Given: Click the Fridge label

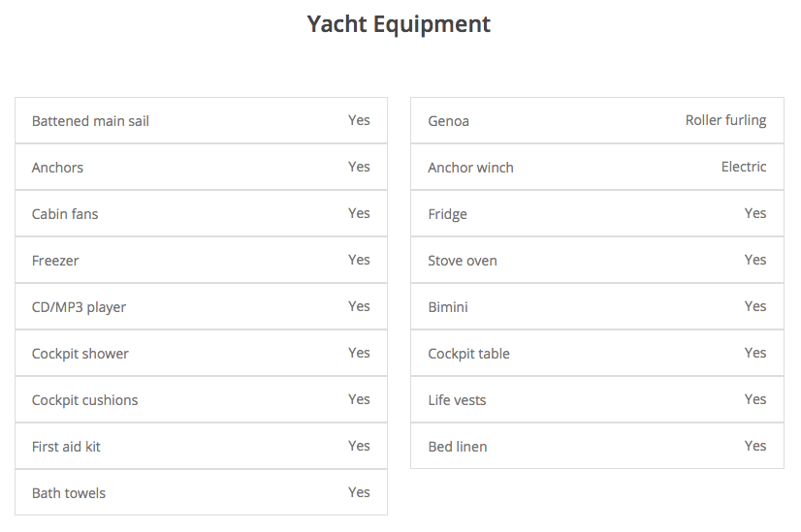Looking at the screenshot, I should (447, 214).
